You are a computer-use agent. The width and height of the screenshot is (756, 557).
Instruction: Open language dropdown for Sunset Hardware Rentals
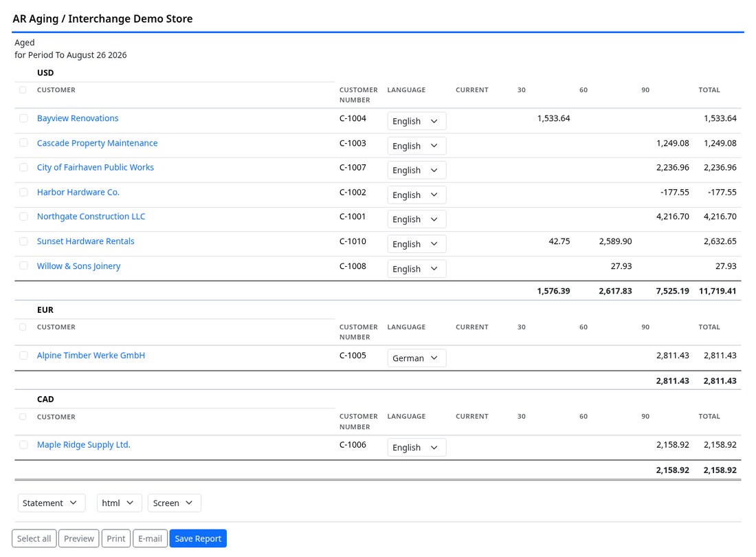click(416, 244)
